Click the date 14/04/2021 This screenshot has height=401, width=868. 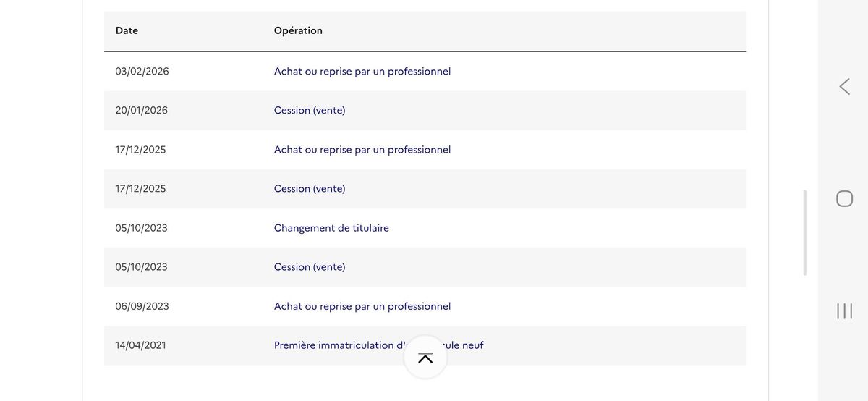coord(140,345)
